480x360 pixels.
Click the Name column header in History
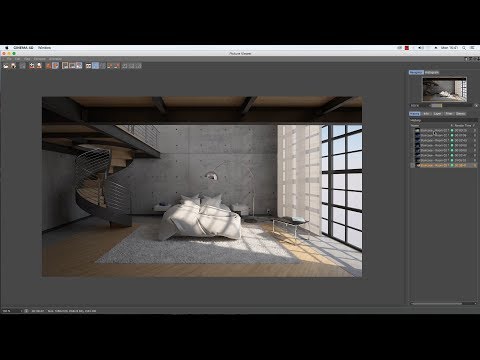[x=415, y=125]
